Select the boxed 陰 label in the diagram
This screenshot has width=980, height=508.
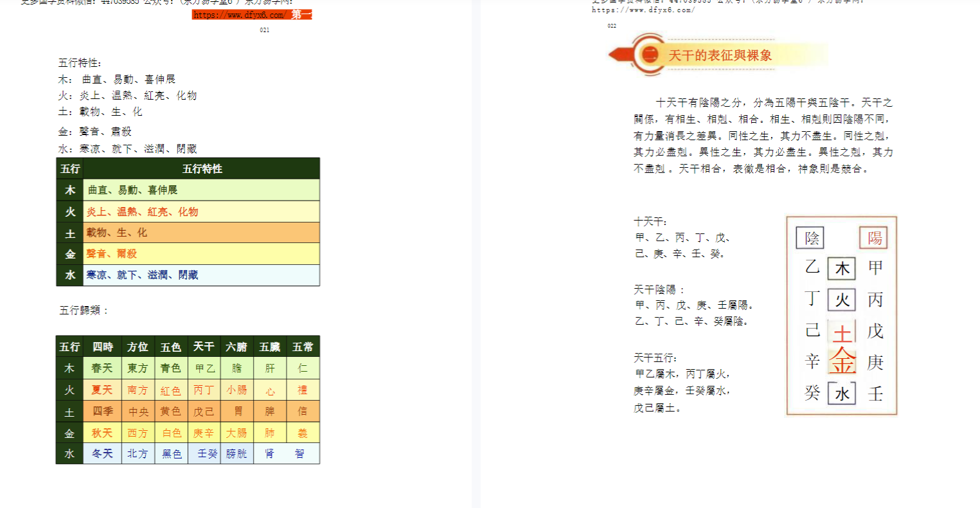point(810,238)
